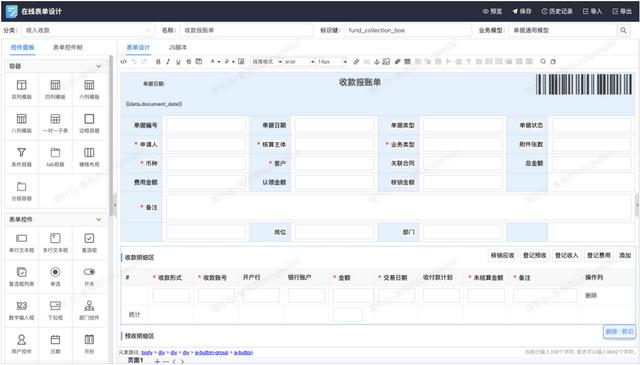The height and width of the screenshot is (365, 640).
Task: Click the a-button-group link in element path
Action: 211,353
